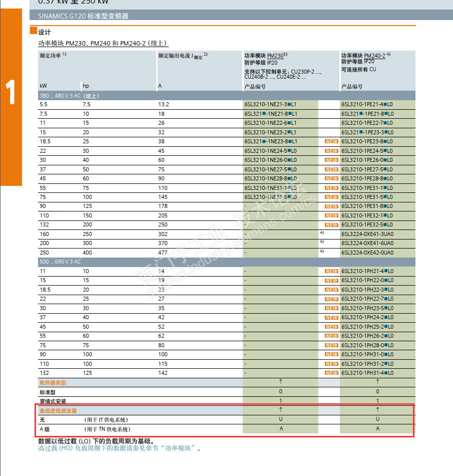The width and height of the screenshot is (453, 476).
Task: Click rated current value 302
Action: (163, 234)
